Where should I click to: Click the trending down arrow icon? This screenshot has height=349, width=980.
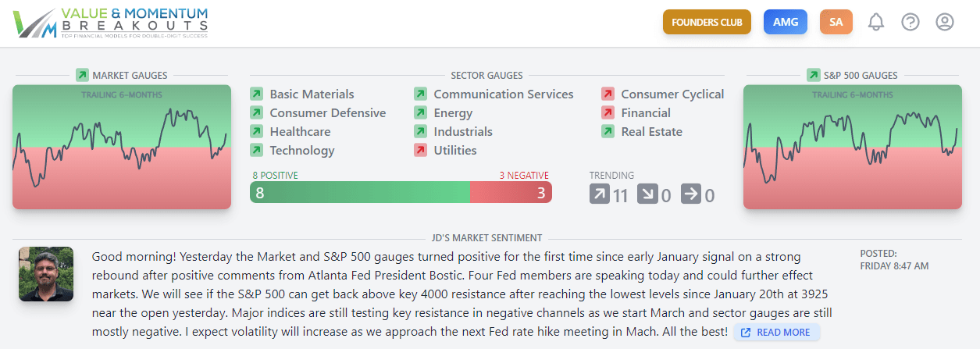(647, 194)
